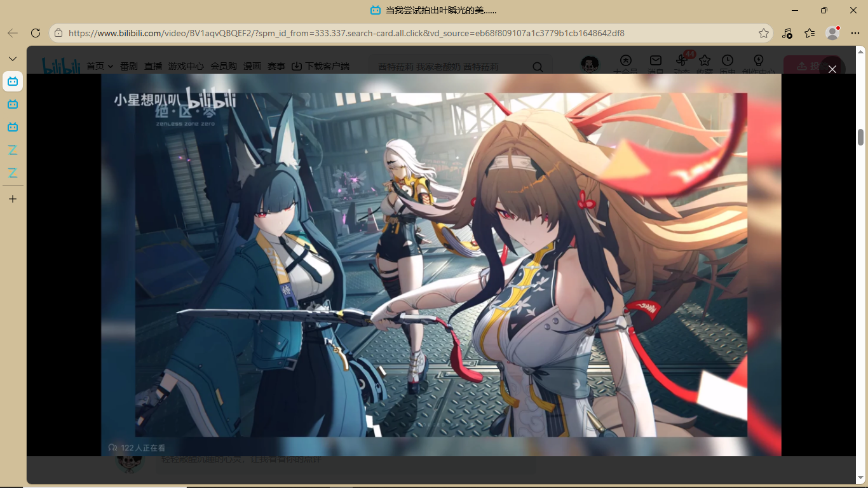Click the scrollbar down arrow
The height and width of the screenshot is (488, 868).
(861, 478)
